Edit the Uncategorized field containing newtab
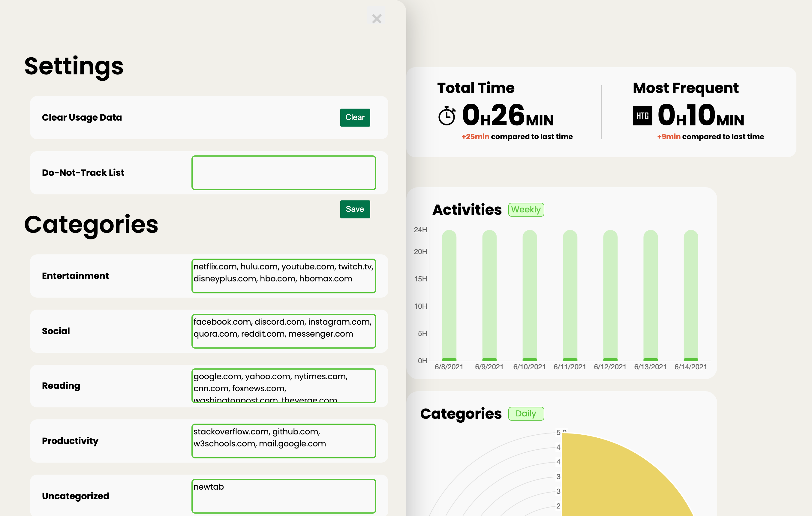 point(284,496)
